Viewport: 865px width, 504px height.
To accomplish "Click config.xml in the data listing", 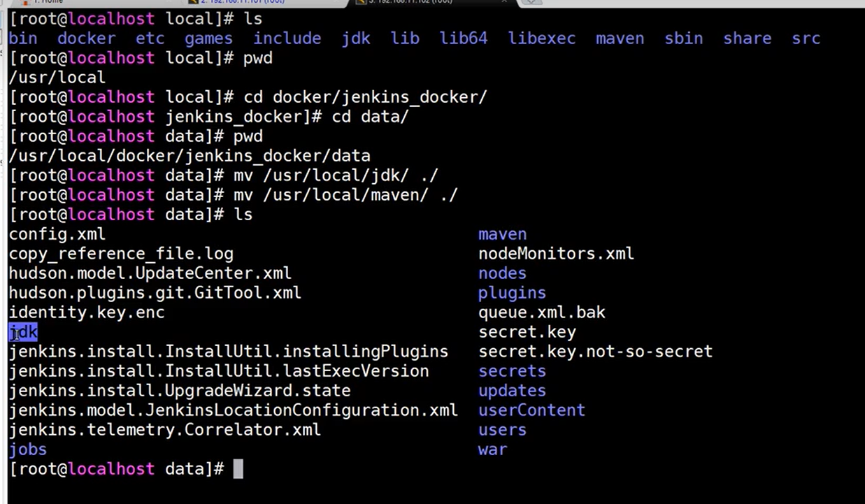I will point(57,234).
